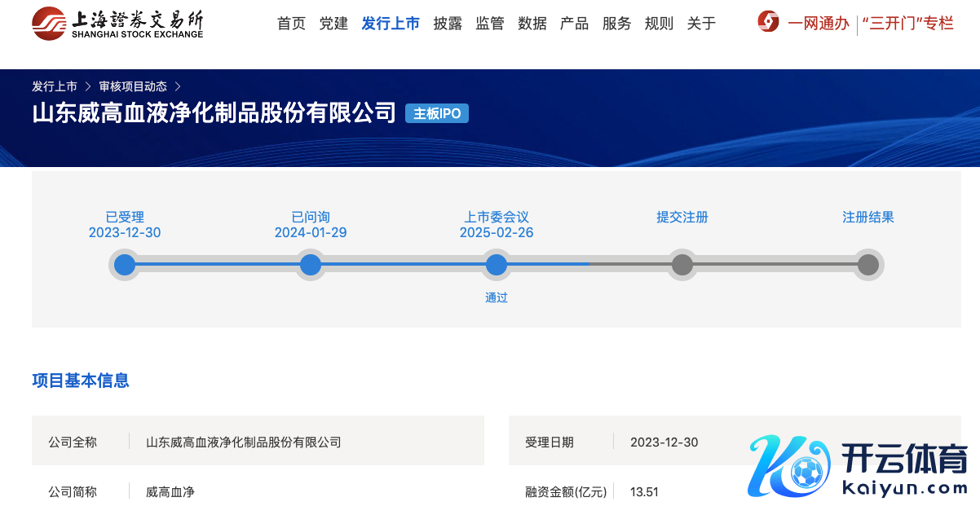Open the 首页 menu item
Screen dimensions: 980x515
point(291,24)
